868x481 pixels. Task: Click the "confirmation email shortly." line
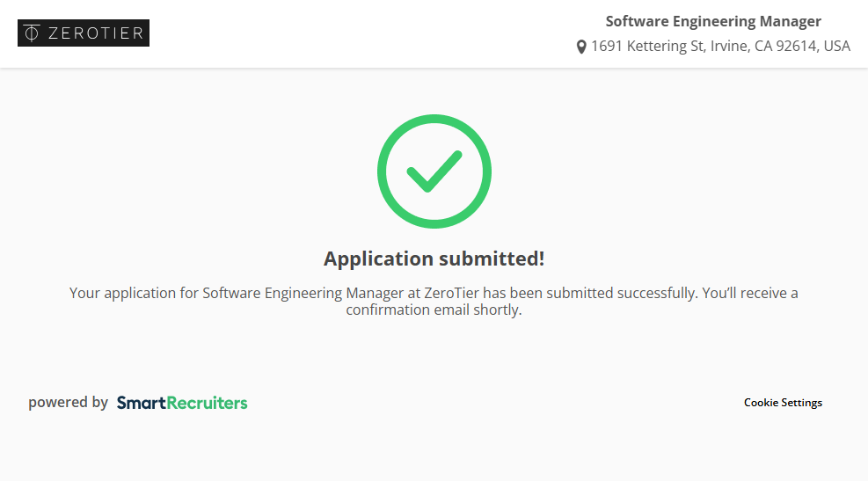click(x=434, y=310)
